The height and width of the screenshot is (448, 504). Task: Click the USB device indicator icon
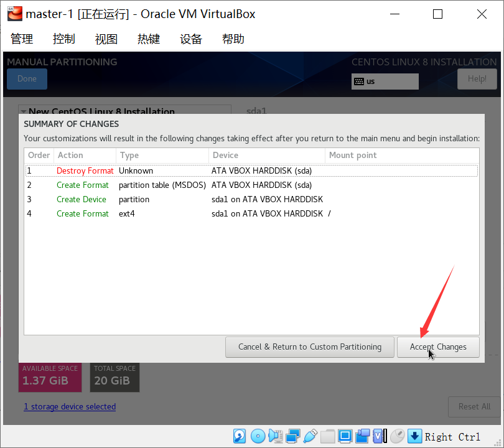310,436
